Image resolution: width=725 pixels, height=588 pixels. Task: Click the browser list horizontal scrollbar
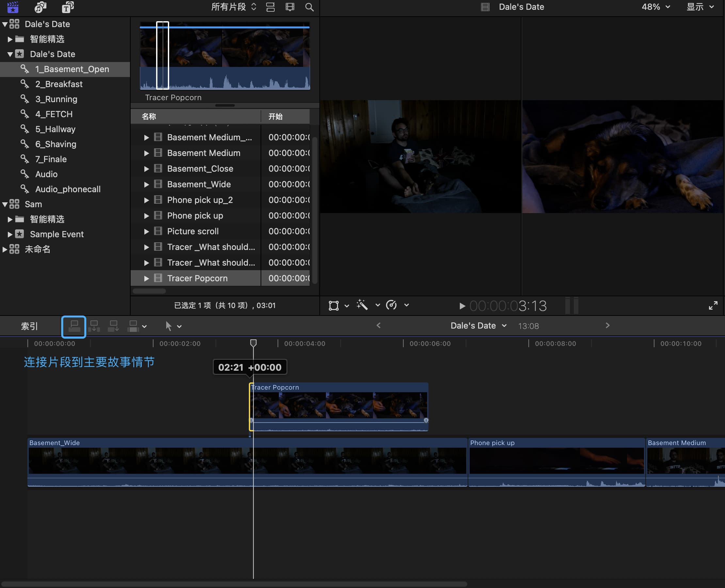pyautogui.click(x=149, y=291)
